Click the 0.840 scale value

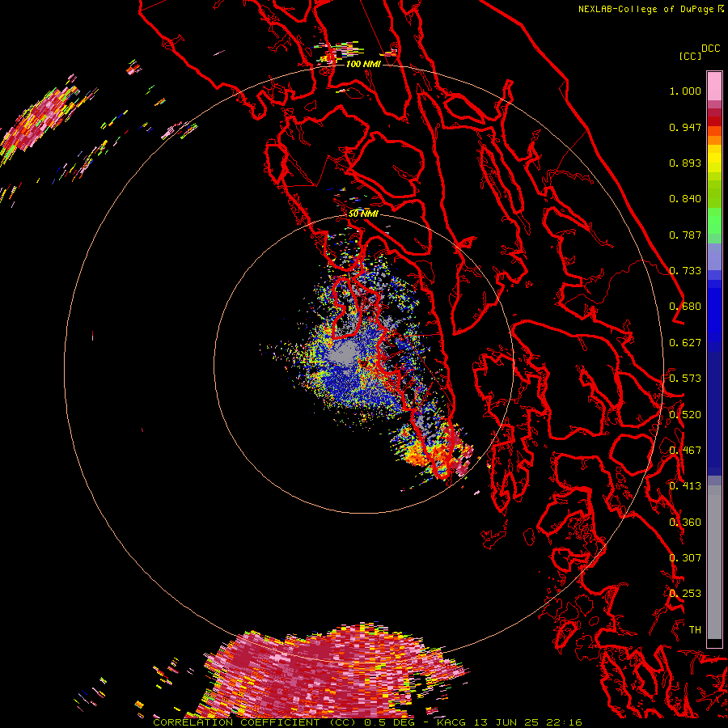point(685,199)
